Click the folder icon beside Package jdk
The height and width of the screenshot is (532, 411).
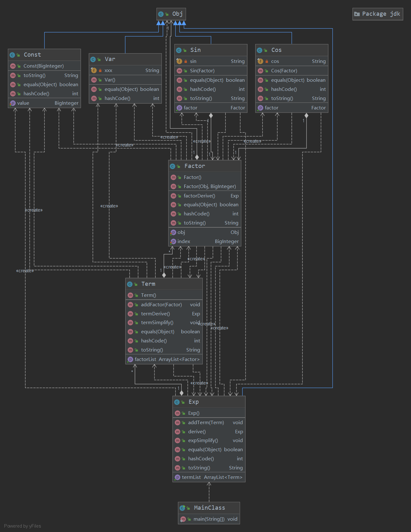(357, 14)
